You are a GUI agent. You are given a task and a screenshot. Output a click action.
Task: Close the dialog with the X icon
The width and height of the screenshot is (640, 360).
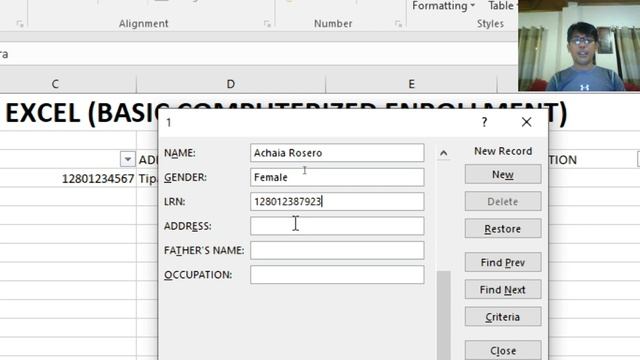526,122
